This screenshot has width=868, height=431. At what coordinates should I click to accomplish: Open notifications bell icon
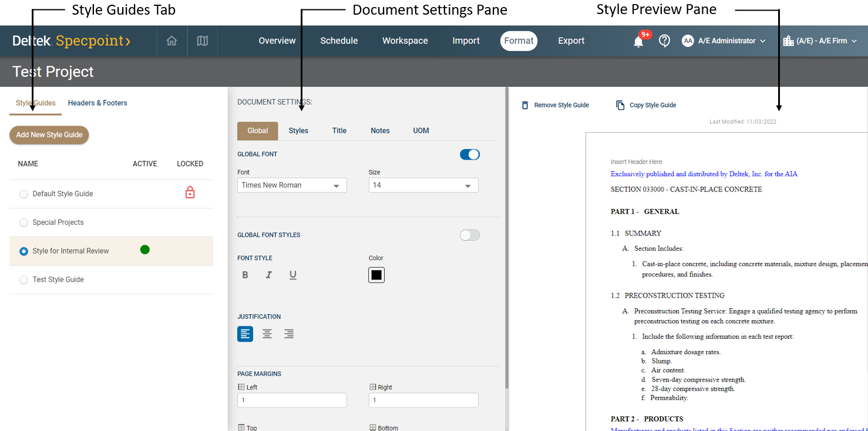pyautogui.click(x=638, y=42)
